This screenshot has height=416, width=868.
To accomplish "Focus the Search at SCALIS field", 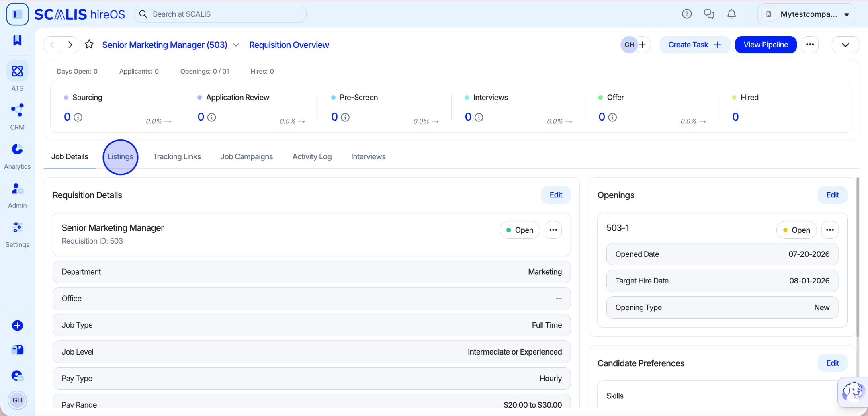I will point(220,14).
